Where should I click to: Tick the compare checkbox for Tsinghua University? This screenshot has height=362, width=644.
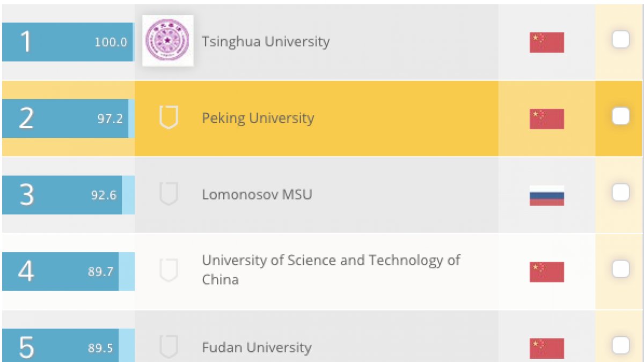click(x=620, y=40)
